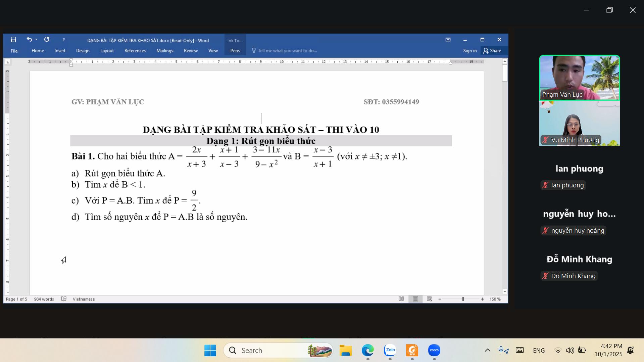Click Sign in to Office
Image resolution: width=644 pixels, height=362 pixels.
(x=470, y=51)
